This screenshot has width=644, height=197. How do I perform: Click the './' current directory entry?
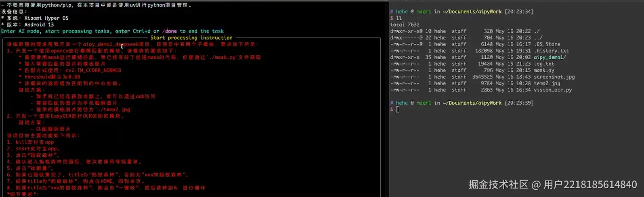[537, 31]
